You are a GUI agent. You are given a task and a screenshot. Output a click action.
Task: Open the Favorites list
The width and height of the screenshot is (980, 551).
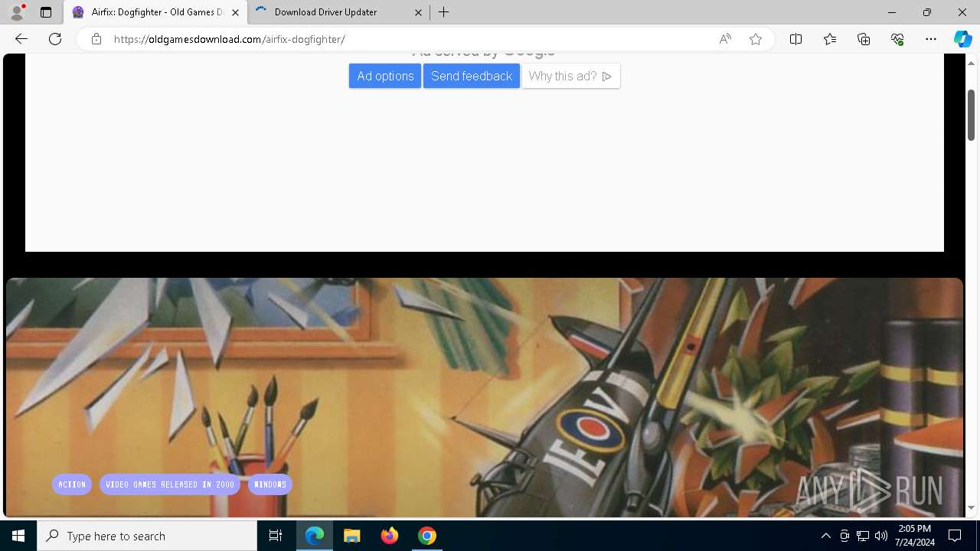pyautogui.click(x=830, y=39)
